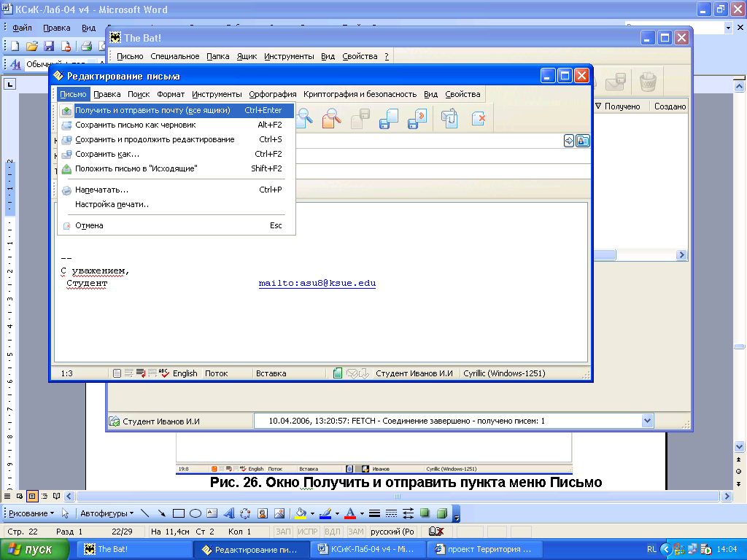Open the fill color dropdown arrow
This screenshot has height=560, width=747.
(312, 514)
